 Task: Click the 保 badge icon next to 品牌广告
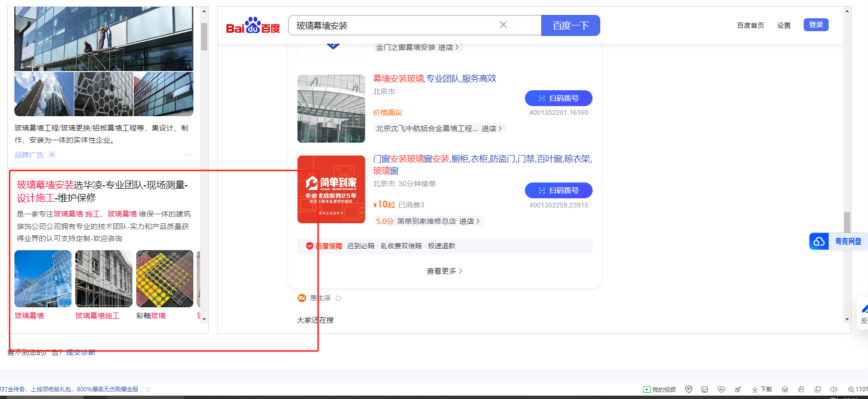coord(52,155)
